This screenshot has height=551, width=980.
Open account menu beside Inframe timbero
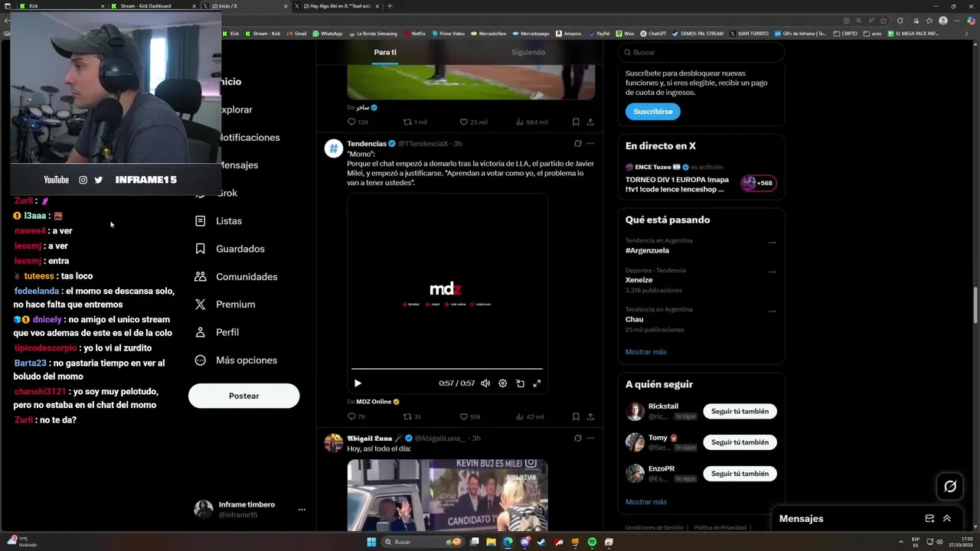point(302,510)
